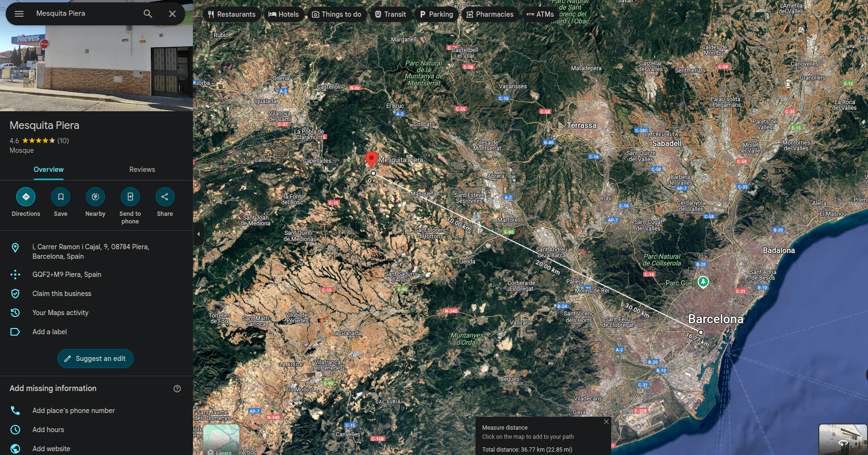Click the address location pin icon
The height and width of the screenshot is (455, 868).
pos(15,247)
